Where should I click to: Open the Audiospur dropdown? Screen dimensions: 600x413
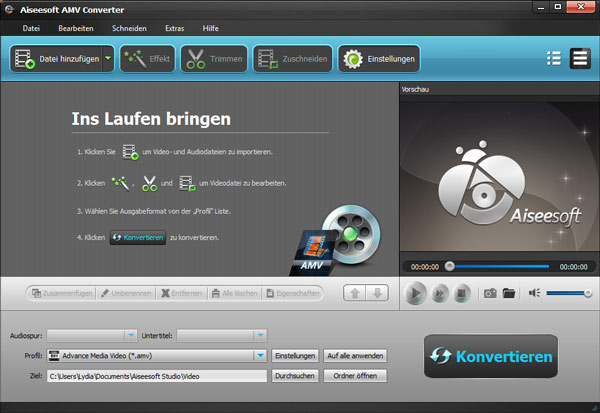92,336
